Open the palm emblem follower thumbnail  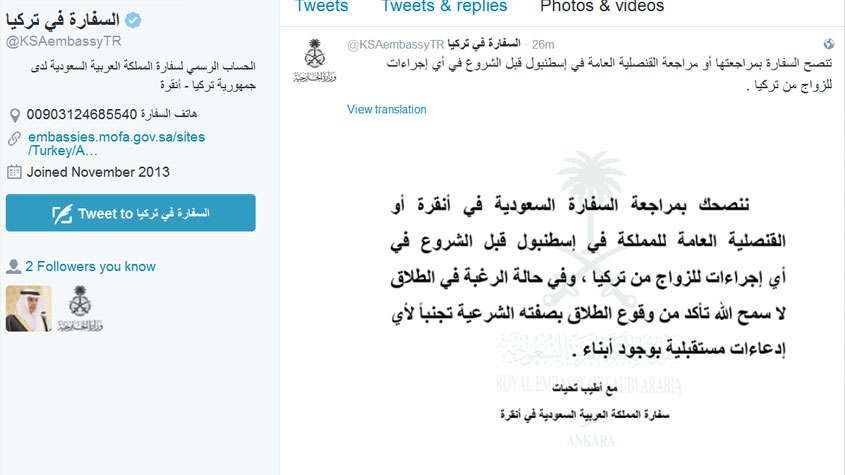pyautogui.click(x=80, y=308)
